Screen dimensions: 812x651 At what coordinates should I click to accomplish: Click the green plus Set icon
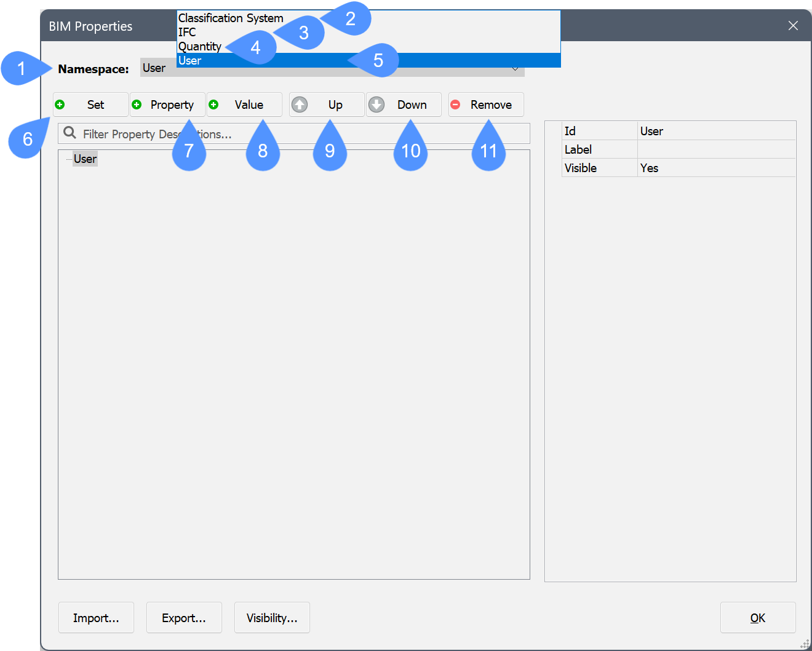[x=60, y=105]
